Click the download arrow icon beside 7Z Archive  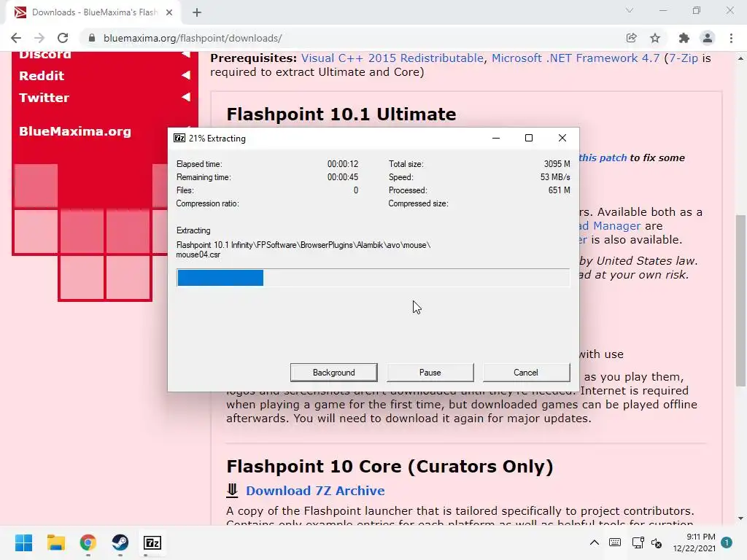(232, 491)
